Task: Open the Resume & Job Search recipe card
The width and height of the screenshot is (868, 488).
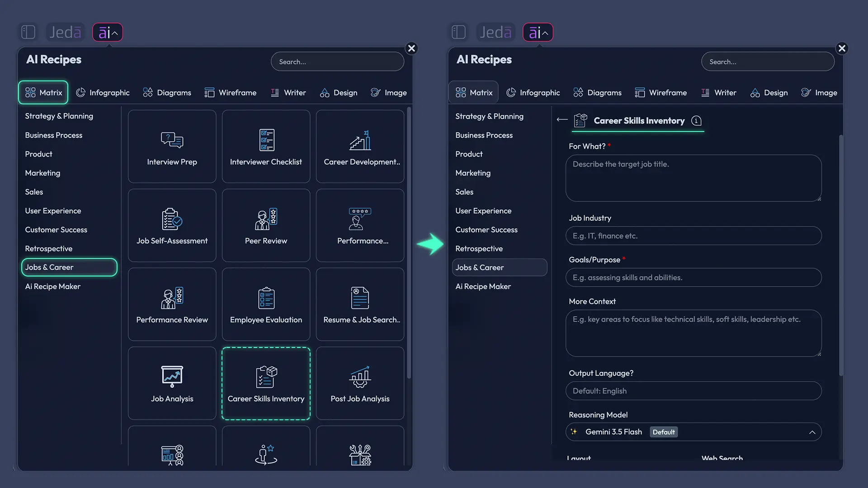Action: pyautogui.click(x=360, y=304)
